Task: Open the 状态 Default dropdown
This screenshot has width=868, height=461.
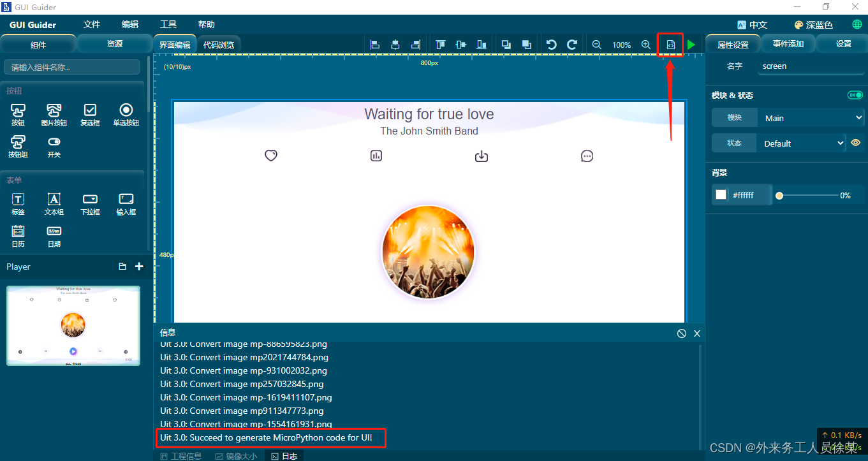Action: tap(801, 143)
